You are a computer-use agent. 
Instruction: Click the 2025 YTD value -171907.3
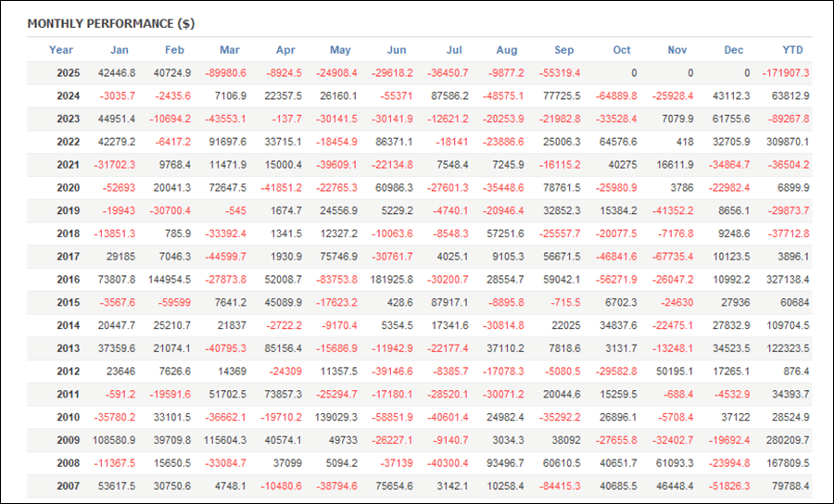786,73
